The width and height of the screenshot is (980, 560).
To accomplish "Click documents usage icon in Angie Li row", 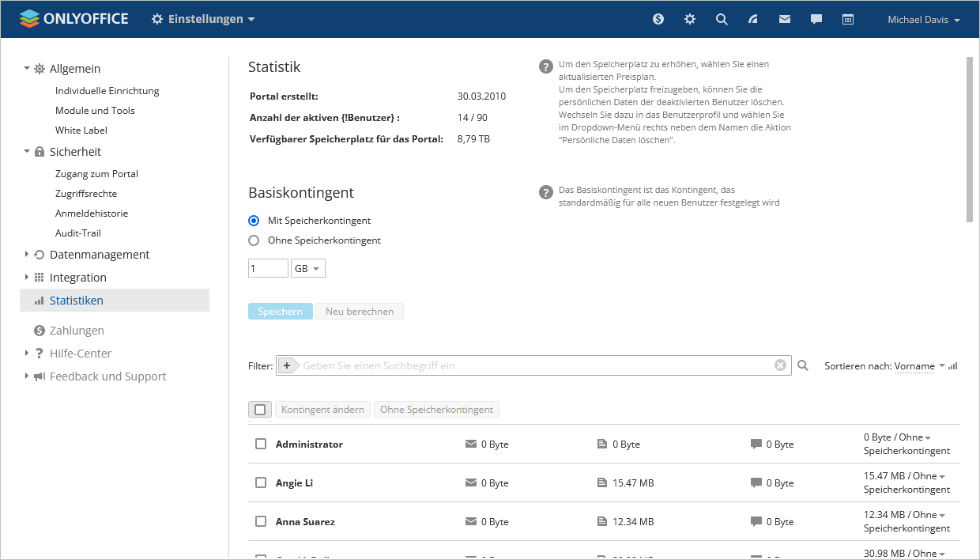I will (602, 483).
